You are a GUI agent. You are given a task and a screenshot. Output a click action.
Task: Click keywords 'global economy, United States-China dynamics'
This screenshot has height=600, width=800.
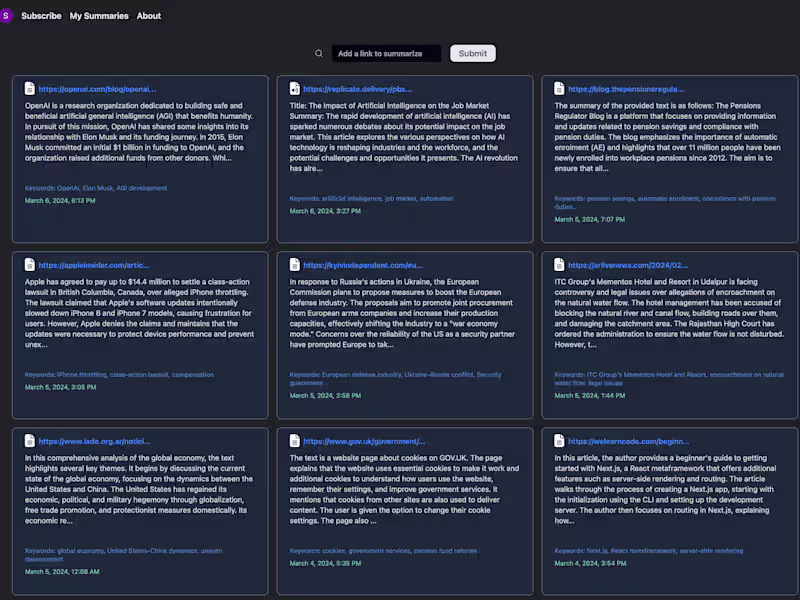tap(124, 554)
